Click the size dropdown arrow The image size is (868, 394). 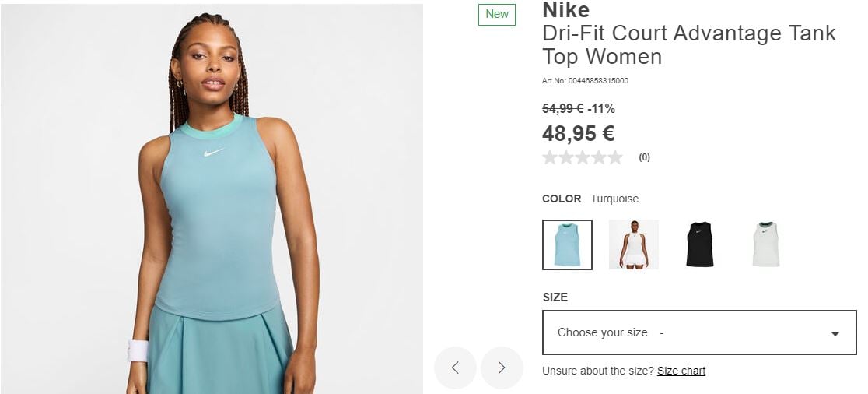[x=835, y=333]
